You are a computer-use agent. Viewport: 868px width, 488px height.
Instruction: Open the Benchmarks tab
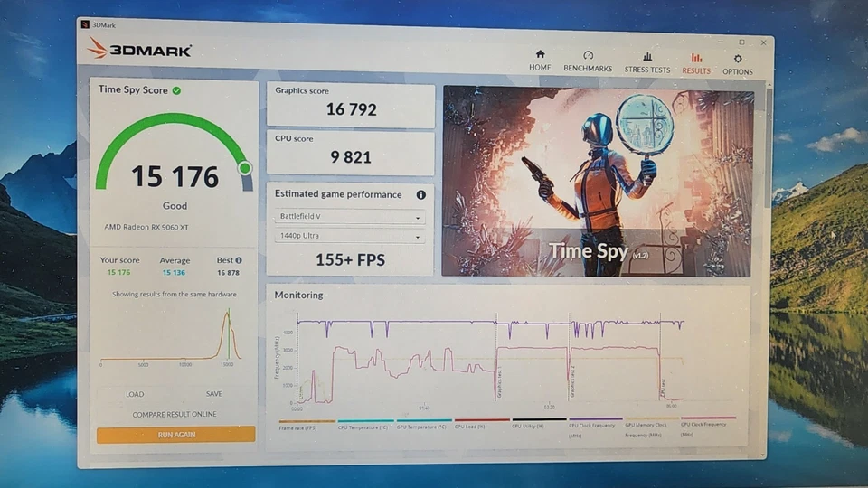click(x=588, y=61)
